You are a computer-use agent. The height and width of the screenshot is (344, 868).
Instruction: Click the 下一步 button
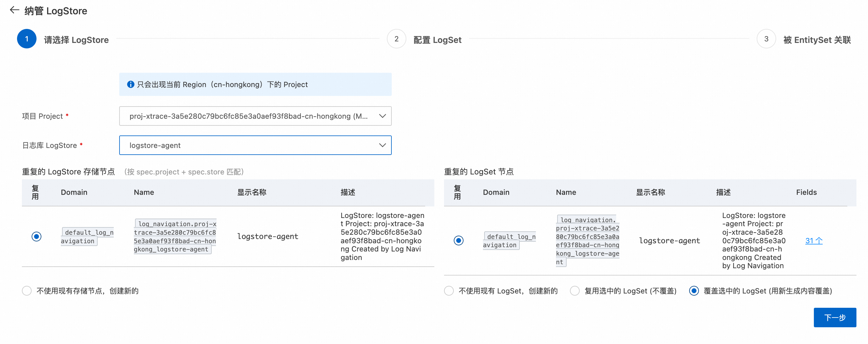(835, 317)
